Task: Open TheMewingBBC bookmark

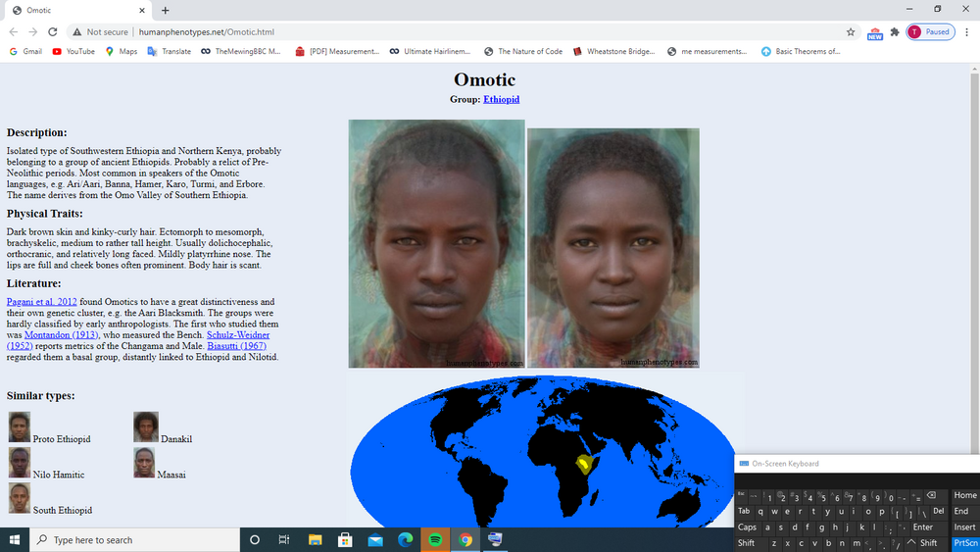Action: tap(241, 51)
